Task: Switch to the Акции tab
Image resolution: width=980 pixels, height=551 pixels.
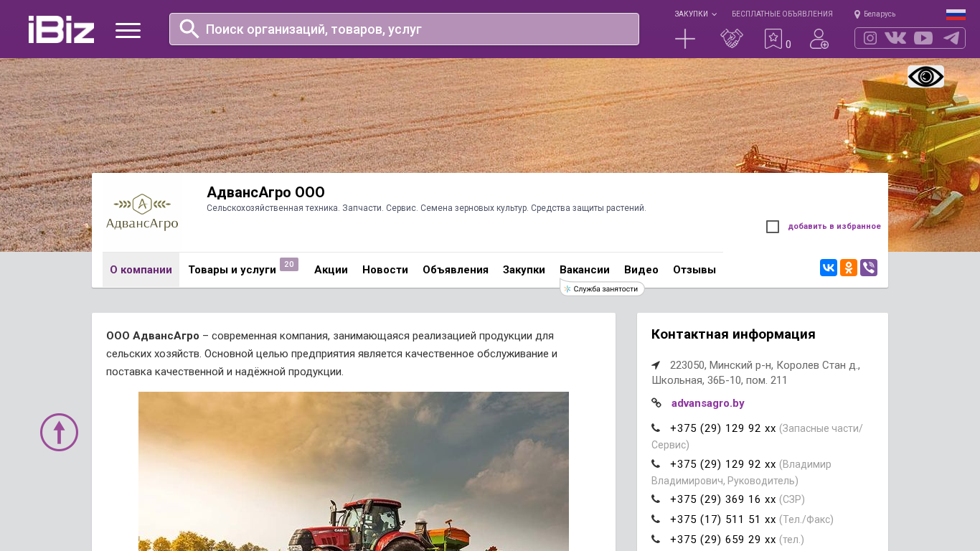Action: [331, 270]
